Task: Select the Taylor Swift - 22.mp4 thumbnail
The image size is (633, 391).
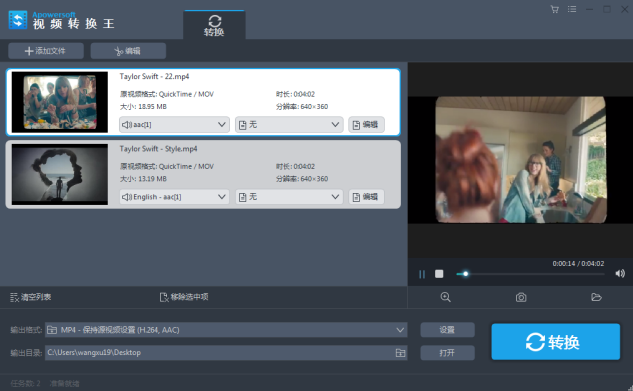Action: 60,102
